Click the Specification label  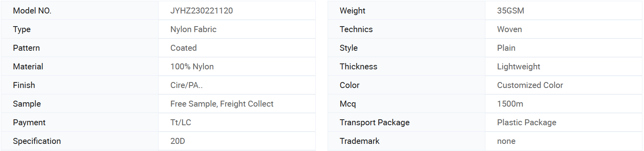37,141
